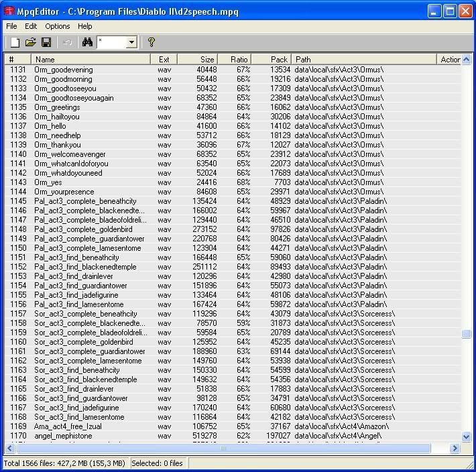
Task: Select the Orm_hailtoyou file
Action: (57, 117)
